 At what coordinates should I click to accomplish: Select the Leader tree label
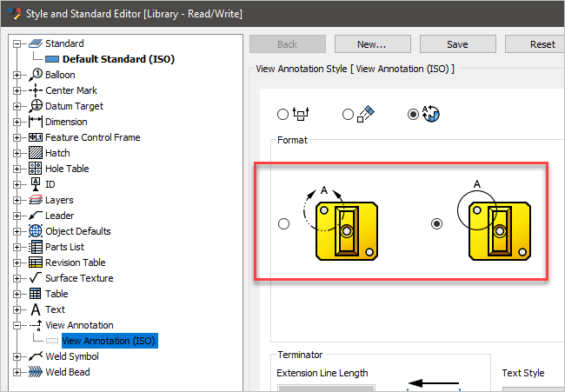point(59,216)
